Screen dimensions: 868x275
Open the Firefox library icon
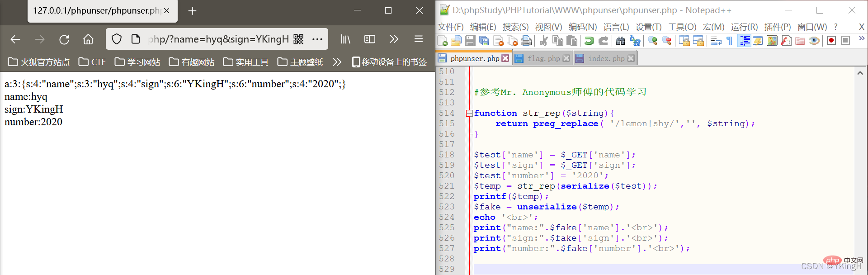tap(345, 39)
